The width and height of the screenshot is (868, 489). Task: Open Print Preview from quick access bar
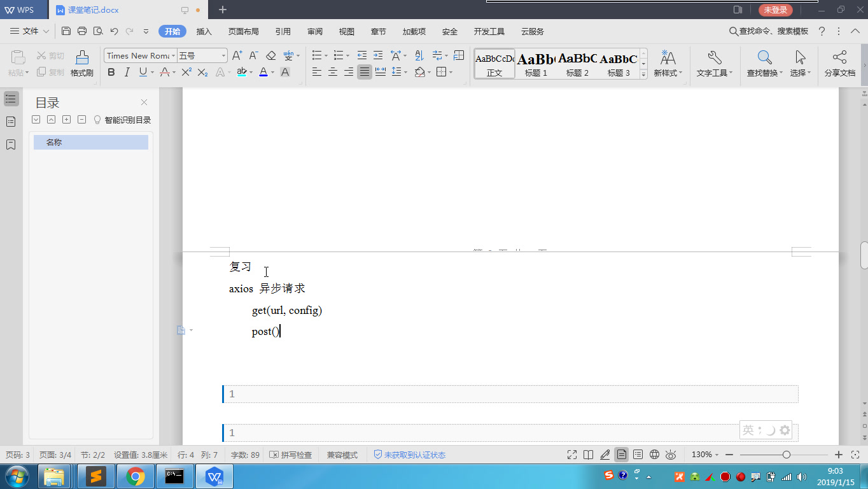[98, 31]
